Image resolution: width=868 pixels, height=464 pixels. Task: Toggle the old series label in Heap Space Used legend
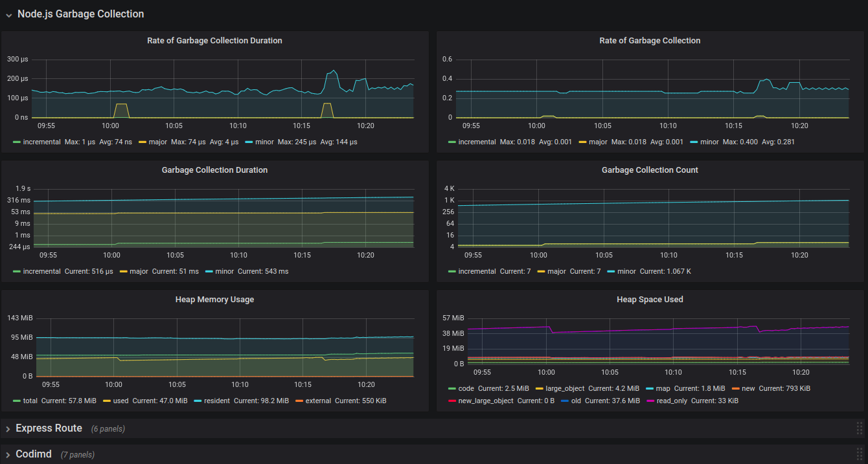point(575,401)
